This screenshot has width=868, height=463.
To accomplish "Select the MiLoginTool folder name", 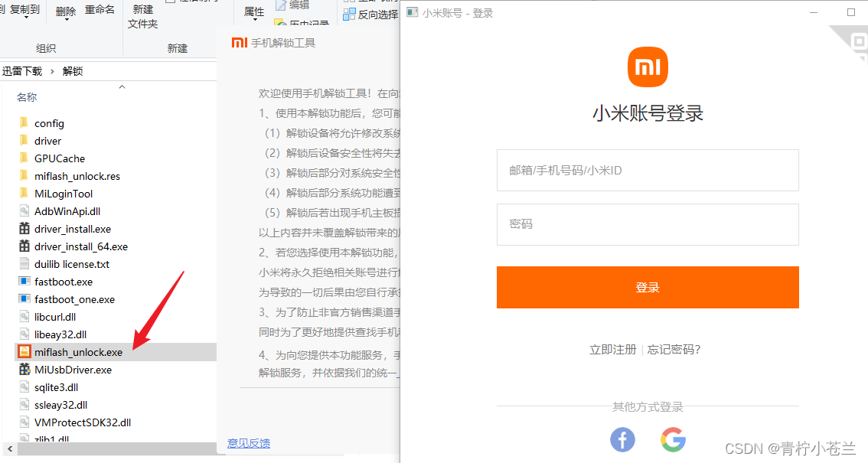I will 64,194.
